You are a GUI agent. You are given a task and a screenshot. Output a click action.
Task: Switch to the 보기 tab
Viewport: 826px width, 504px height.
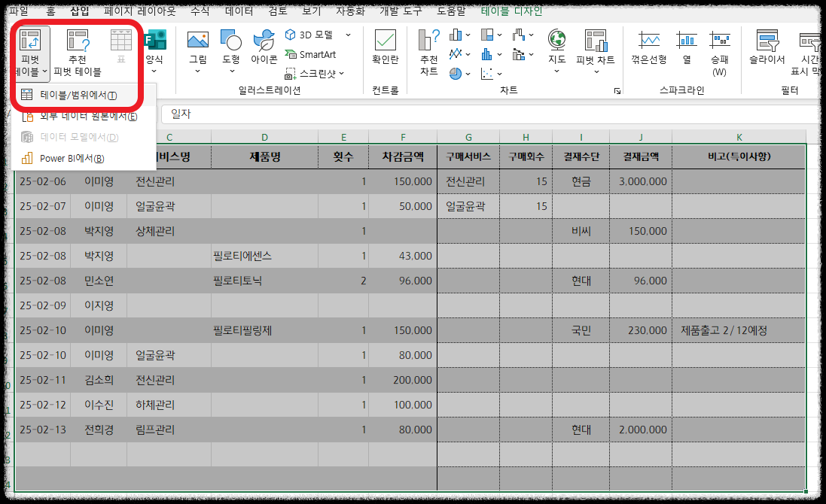click(311, 11)
